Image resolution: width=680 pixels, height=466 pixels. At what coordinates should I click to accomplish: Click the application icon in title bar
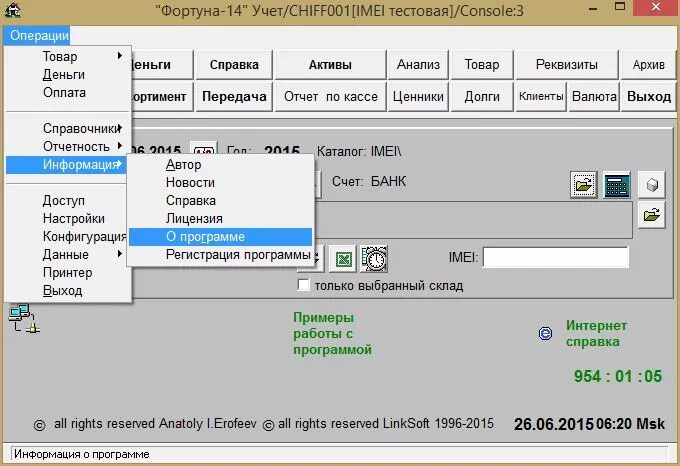click(12, 10)
